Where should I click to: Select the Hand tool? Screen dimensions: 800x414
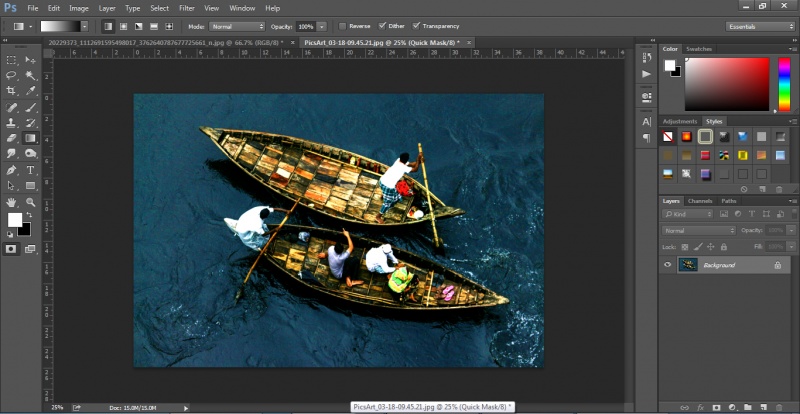pyautogui.click(x=12, y=202)
